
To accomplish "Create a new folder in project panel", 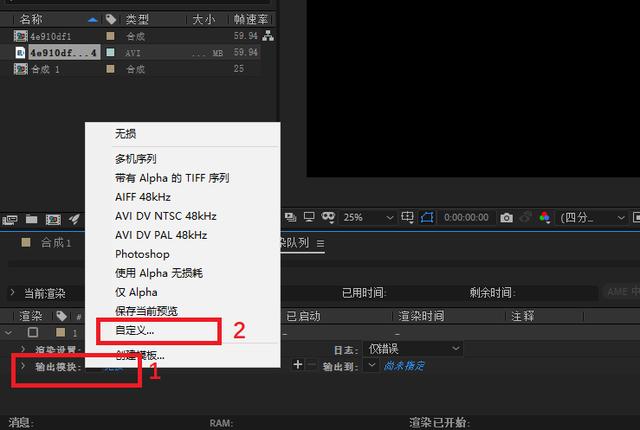I will pyautogui.click(x=32, y=219).
